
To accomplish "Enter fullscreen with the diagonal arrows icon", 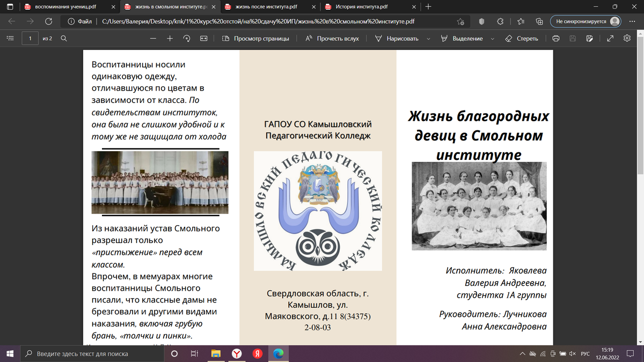I will (610, 38).
